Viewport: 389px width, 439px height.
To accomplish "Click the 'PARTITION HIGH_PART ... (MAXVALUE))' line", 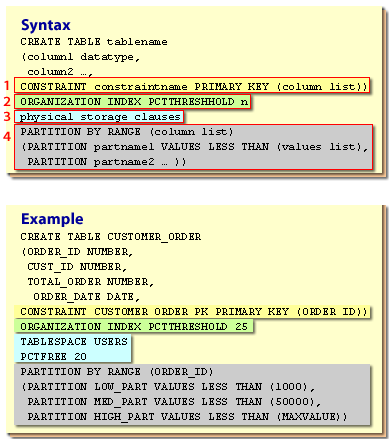I will (187, 417).
